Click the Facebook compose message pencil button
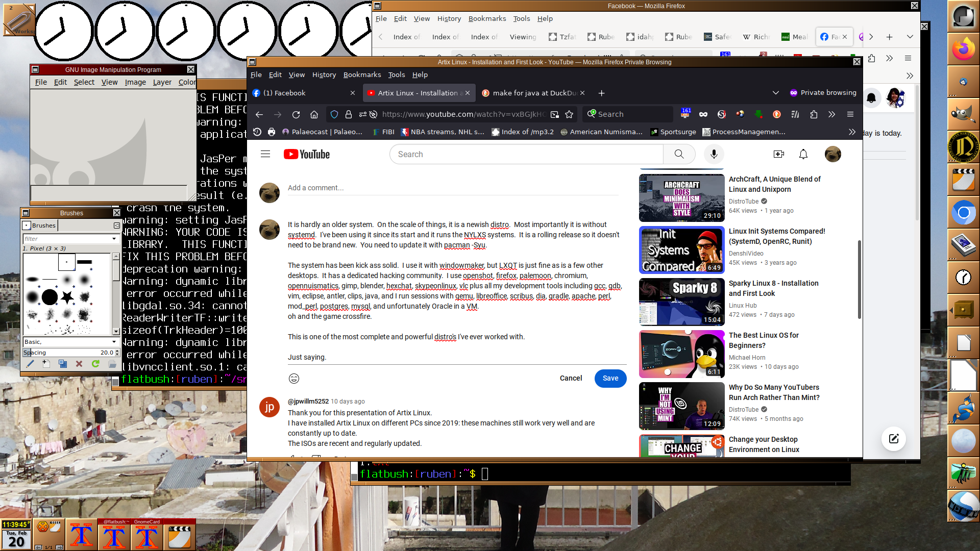 coord(894,439)
